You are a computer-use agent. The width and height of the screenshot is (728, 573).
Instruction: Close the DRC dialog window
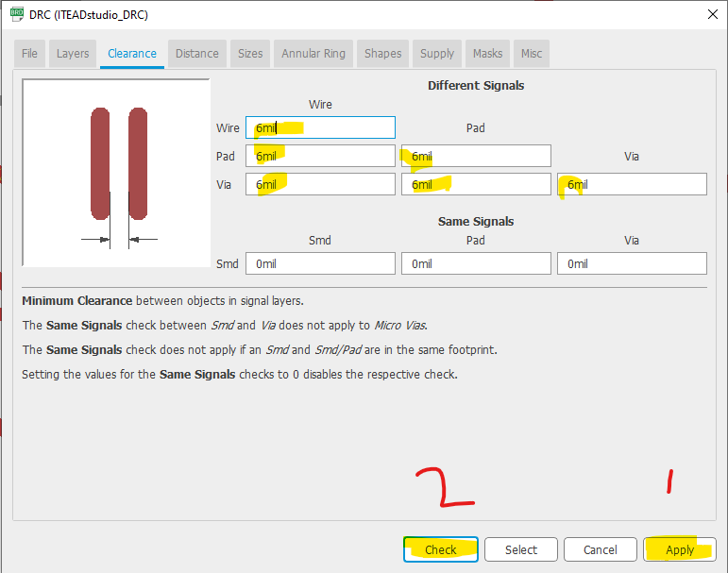click(x=713, y=14)
